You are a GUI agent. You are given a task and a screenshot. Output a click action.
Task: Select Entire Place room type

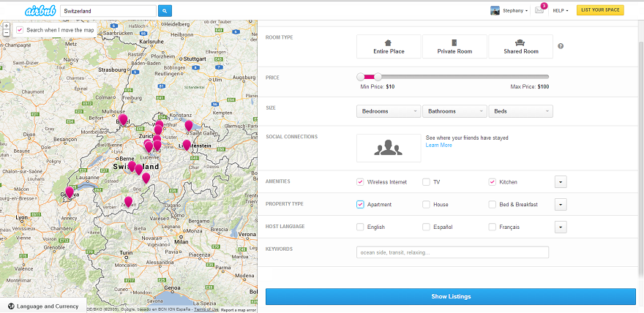tap(389, 46)
